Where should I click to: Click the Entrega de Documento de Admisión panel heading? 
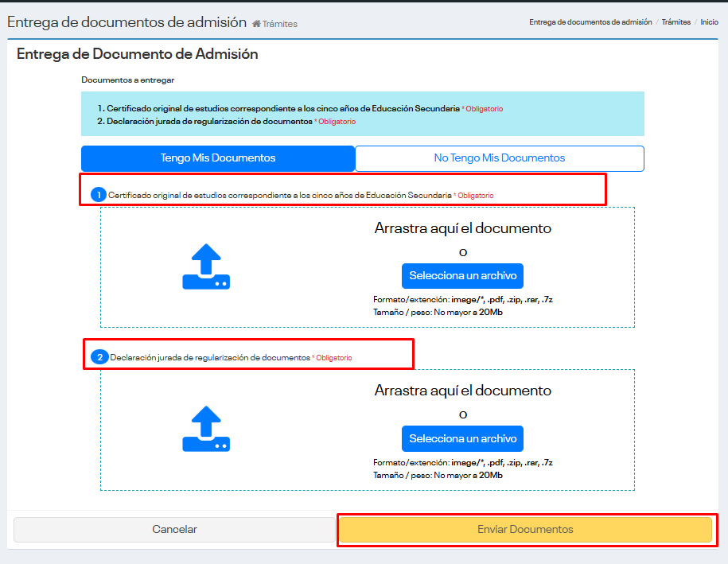pyautogui.click(x=137, y=54)
